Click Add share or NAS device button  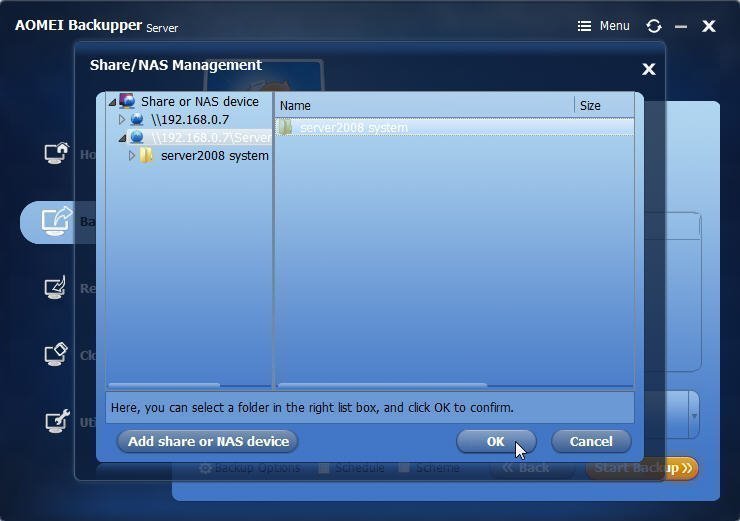click(208, 442)
